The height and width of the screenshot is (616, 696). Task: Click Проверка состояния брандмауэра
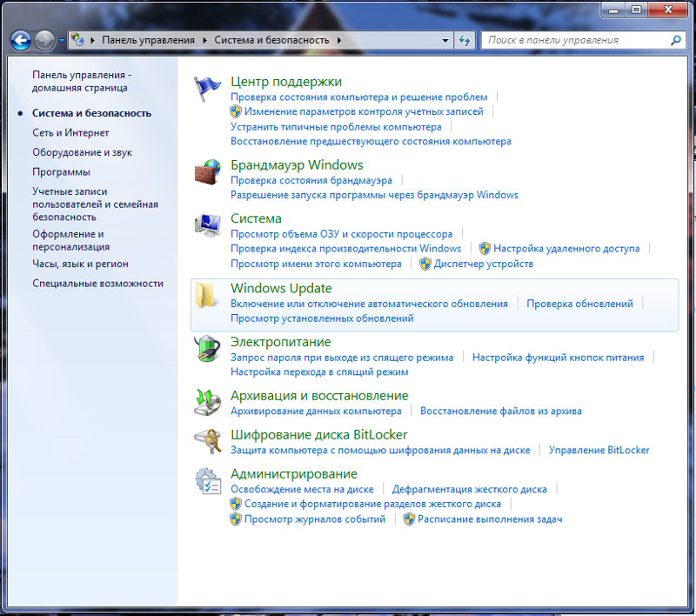(311, 180)
